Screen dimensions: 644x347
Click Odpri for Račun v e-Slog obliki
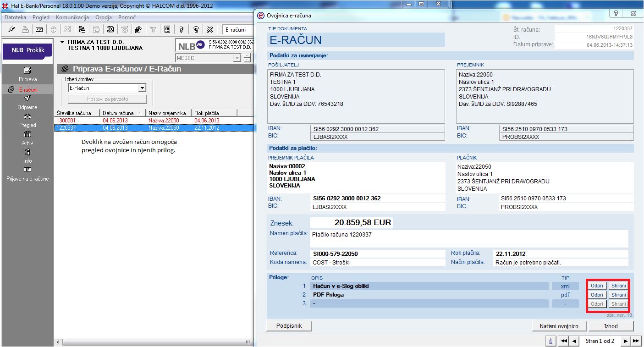pyautogui.click(x=597, y=286)
